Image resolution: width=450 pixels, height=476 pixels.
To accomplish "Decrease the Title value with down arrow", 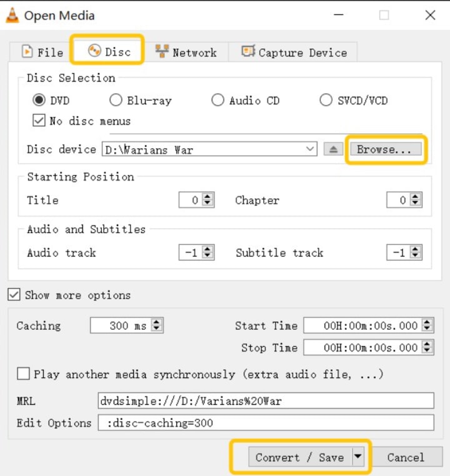I will [207, 203].
